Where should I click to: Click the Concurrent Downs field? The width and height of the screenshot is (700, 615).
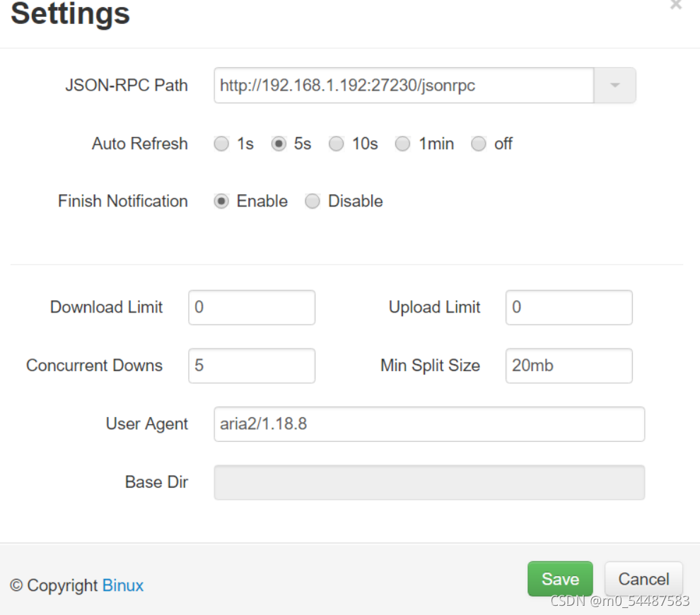pyautogui.click(x=251, y=365)
